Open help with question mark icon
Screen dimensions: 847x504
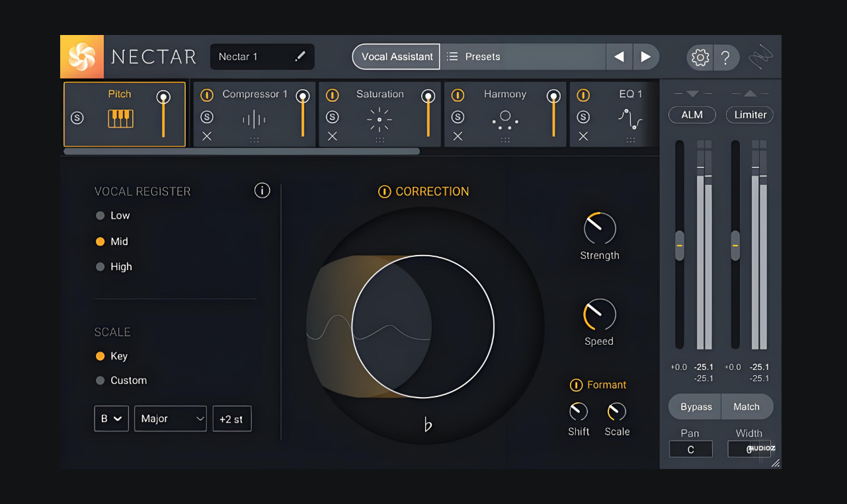(x=725, y=57)
